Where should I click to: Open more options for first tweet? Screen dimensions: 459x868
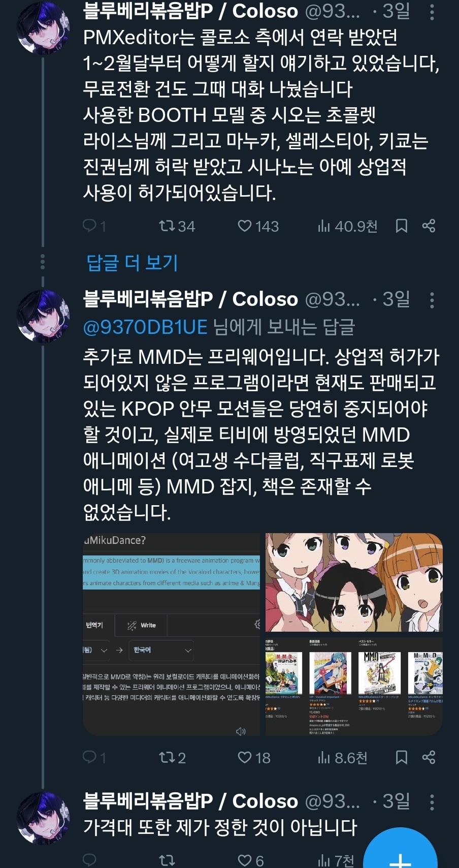432,12
